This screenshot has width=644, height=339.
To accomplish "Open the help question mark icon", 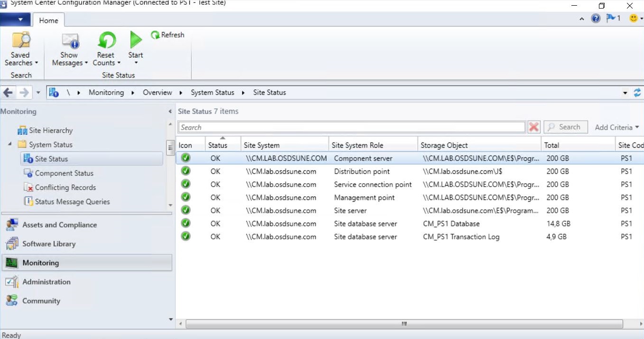I will click(x=596, y=19).
